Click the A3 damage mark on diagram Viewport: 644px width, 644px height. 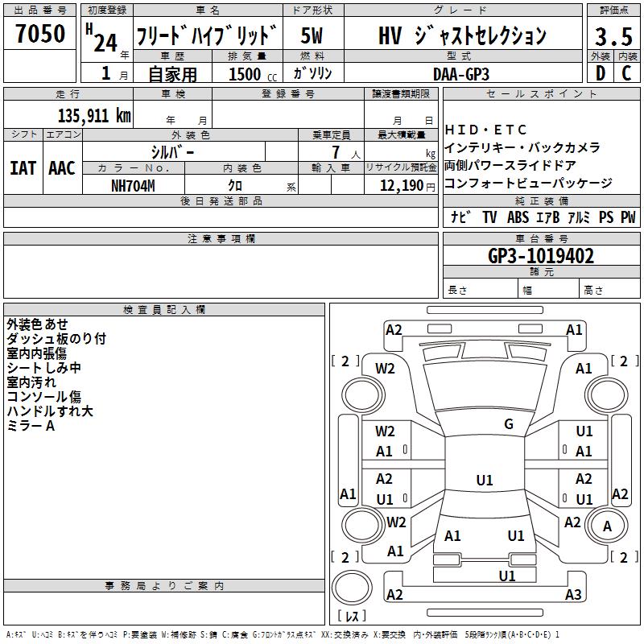[x=573, y=595]
